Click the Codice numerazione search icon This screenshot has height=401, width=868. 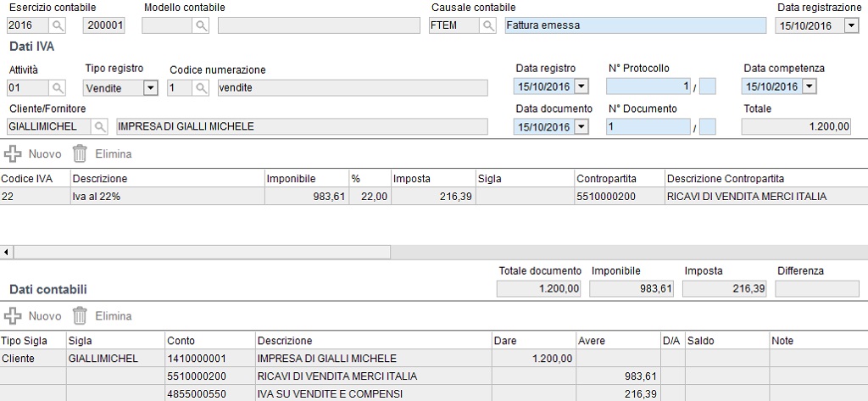[202, 88]
